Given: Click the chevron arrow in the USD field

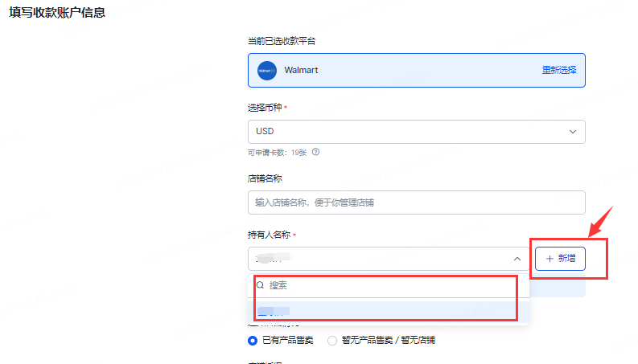Looking at the screenshot, I should point(573,131).
